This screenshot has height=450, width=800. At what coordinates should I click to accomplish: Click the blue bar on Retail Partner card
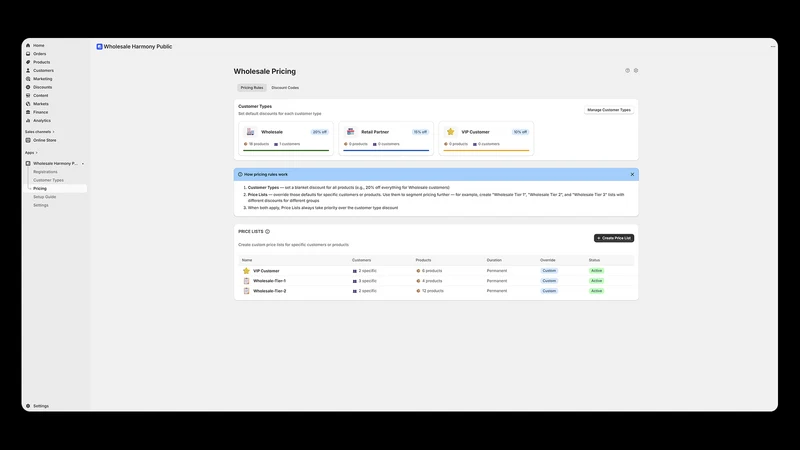[386, 151]
